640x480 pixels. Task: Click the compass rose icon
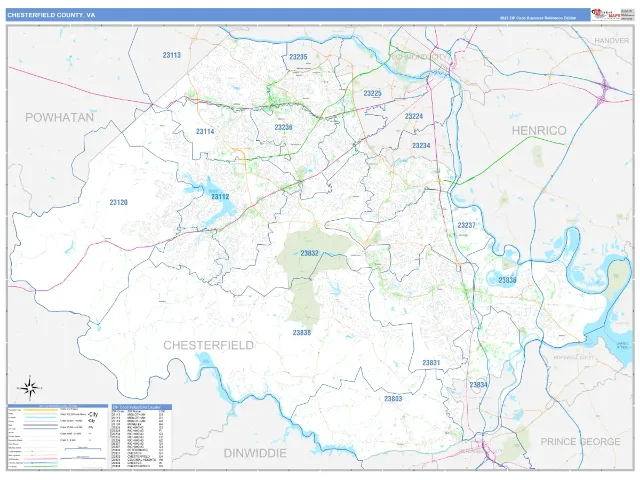point(29,387)
